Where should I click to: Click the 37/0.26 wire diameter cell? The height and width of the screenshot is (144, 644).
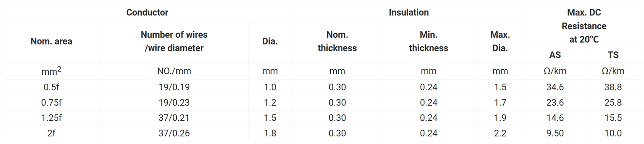click(x=174, y=133)
